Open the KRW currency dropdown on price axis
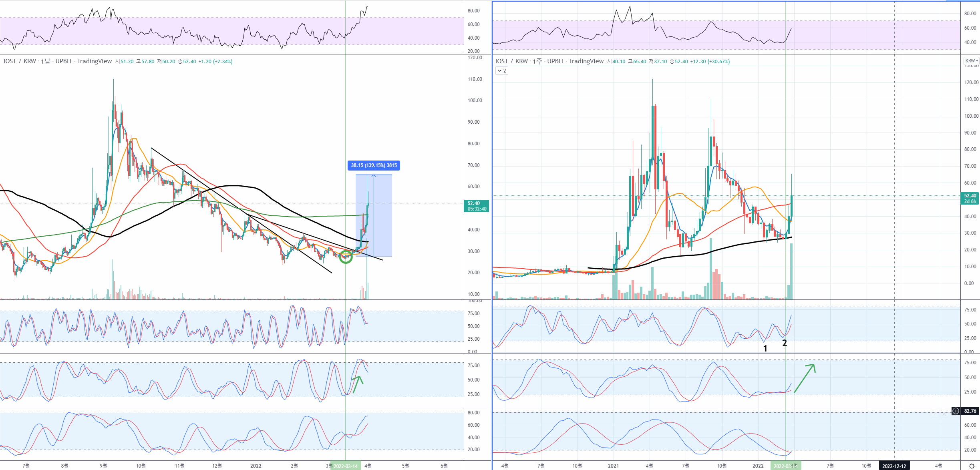 coord(971,61)
